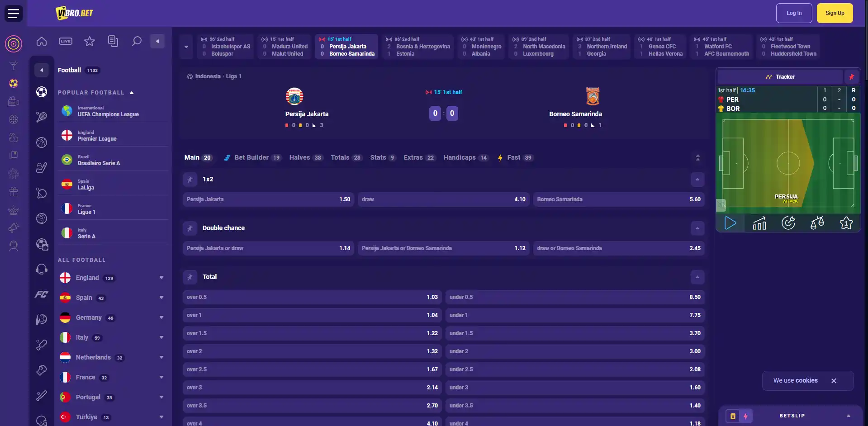Viewport: 868px width, 426px height.
Task: Pin the Total market
Action: [x=190, y=277]
